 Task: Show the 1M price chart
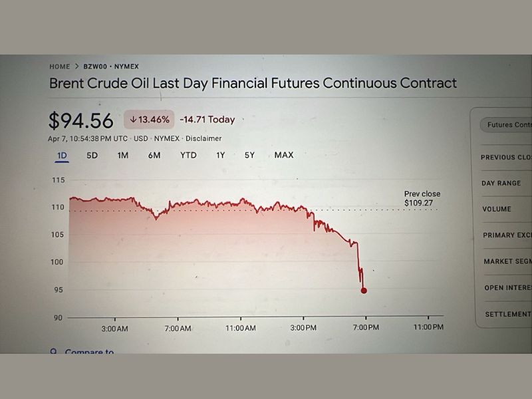click(123, 155)
